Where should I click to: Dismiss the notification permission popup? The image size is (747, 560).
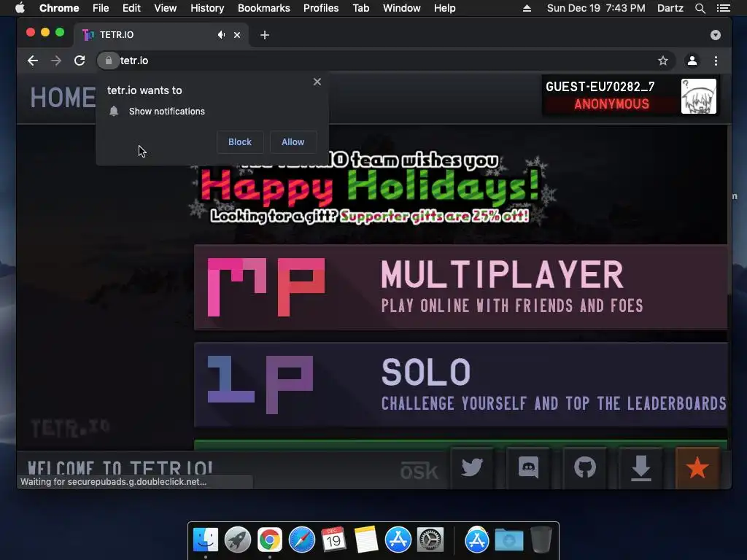pyautogui.click(x=317, y=82)
